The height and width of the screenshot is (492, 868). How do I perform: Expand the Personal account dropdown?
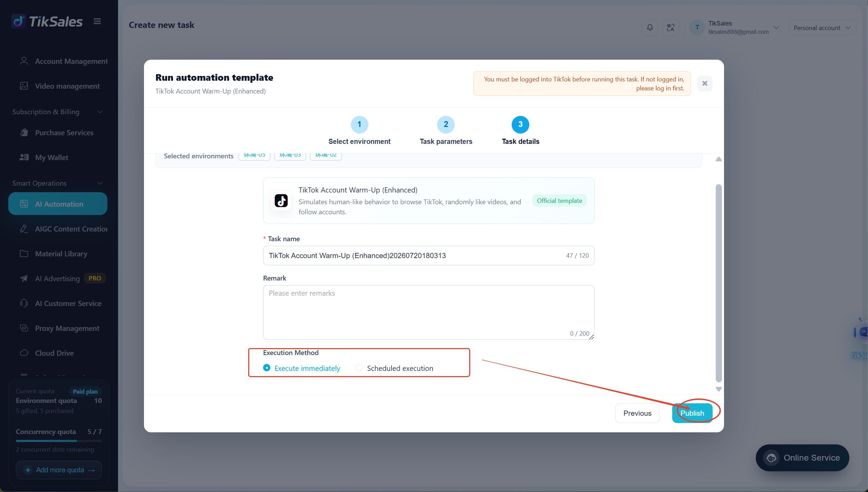point(822,28)
